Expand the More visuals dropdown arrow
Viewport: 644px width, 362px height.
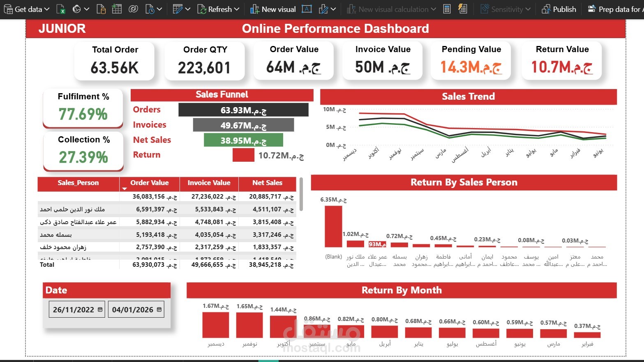tap(333, 9)
